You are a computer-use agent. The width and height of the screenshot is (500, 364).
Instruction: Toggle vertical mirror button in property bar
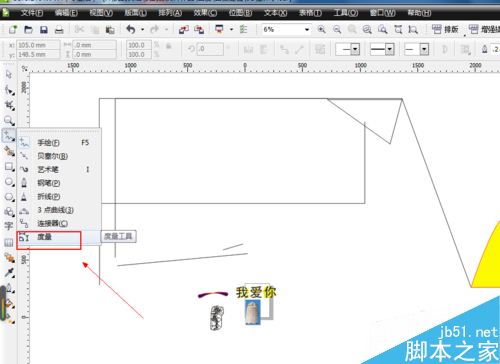pos(264,49)
